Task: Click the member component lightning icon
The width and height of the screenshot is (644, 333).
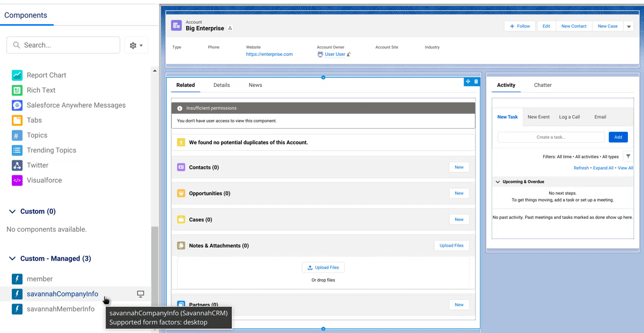Action: click(x=17, y=279)
